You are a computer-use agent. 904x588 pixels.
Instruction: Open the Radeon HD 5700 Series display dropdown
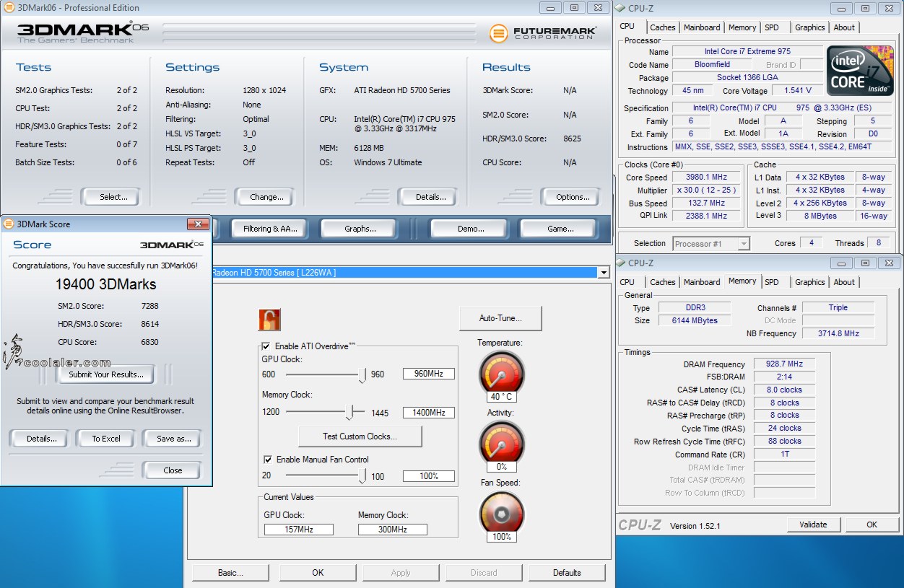(x=603, y=273)
